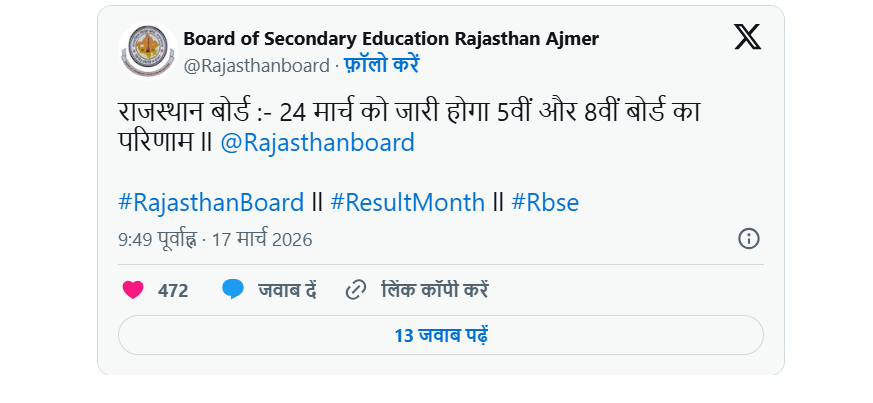The height and width of the screenshot is (403, 873).
Task: Click लिंक कॉपी करें to copy link
Action: click(x=435, y=291)
